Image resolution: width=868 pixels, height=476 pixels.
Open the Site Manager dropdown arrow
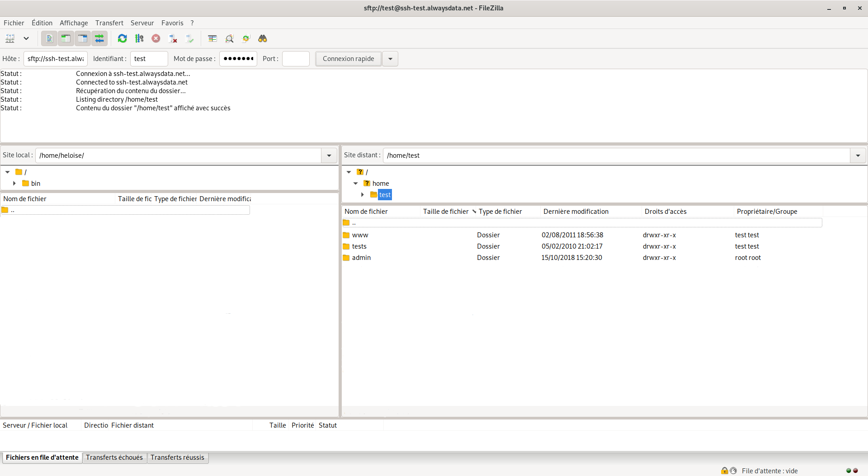point(26,38)
